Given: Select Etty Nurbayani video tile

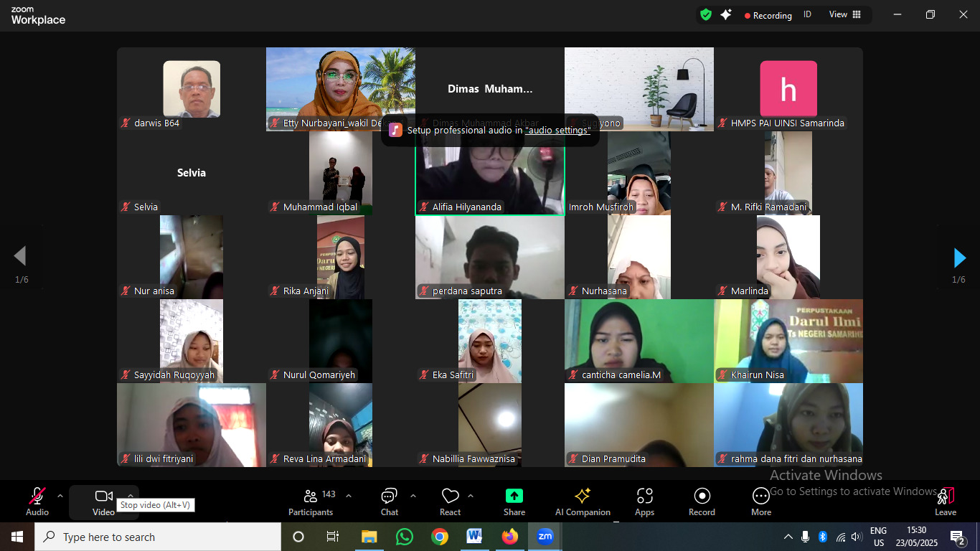Looking at the screenshot, I should point(341,89).
